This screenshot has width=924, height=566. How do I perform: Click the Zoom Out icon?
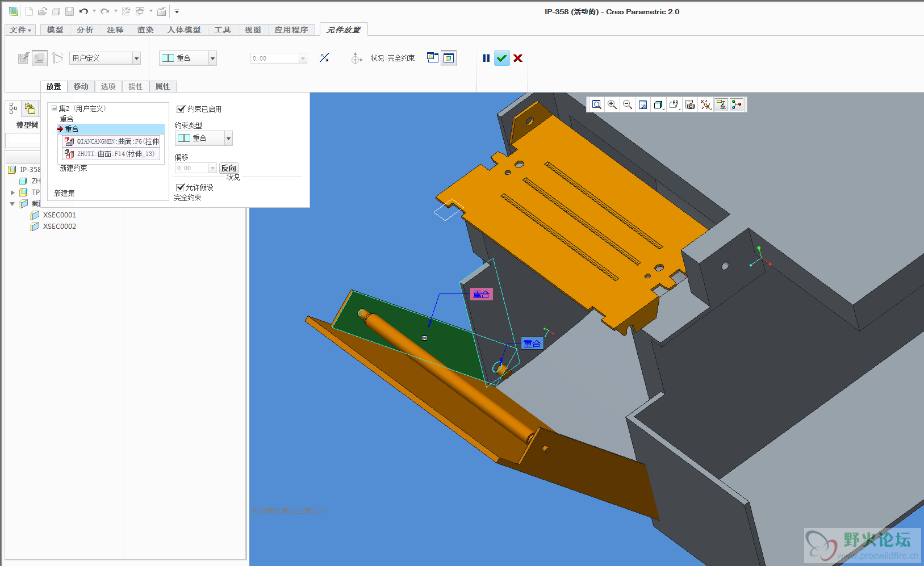(x=628, y=104)
